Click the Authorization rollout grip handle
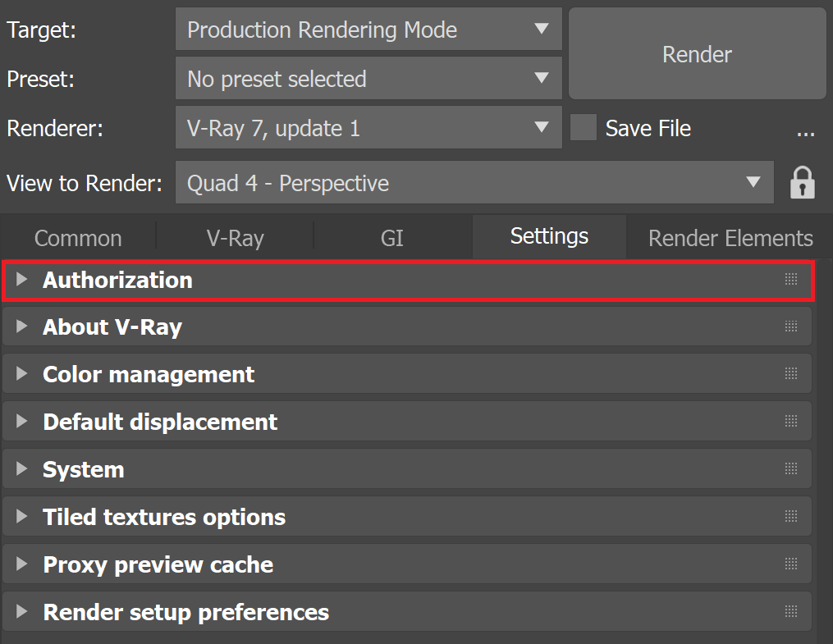The height and width of the screenshot is (644, 833). [x=791, y=279]
